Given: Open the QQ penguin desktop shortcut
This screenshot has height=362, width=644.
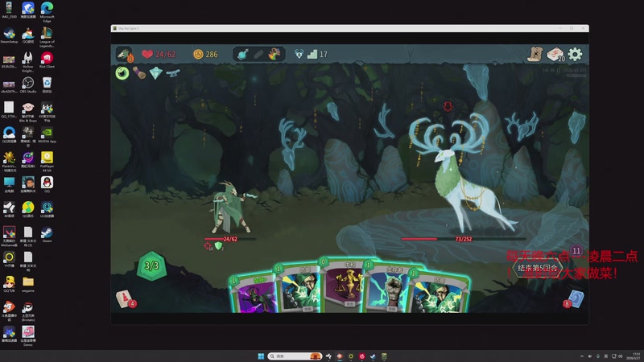Looking at the screenshot, I should 47,185.
